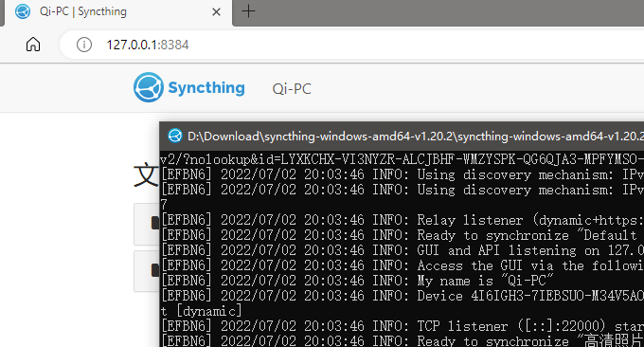Click the log line 'GUI and API listening on'
This screenshot has height=347, width=644.
pyautogui.click(x=402, y=250)
